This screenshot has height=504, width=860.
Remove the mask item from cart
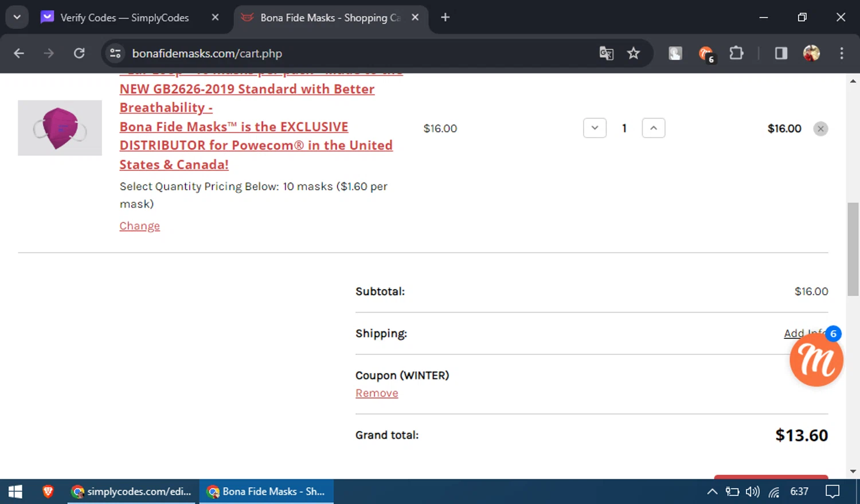coord(821,128)
